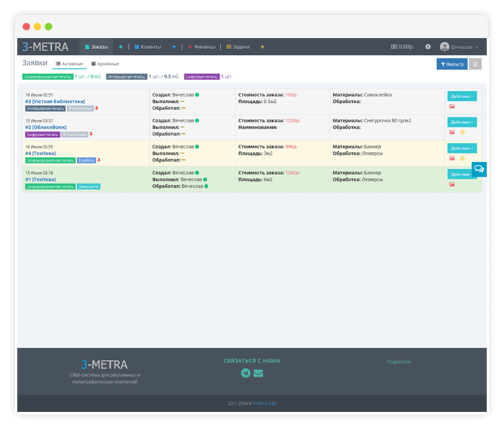Click the Широкоформатная печать summary badge above the order list
This screenshot has height=432, width=504.
click(48, 76)
